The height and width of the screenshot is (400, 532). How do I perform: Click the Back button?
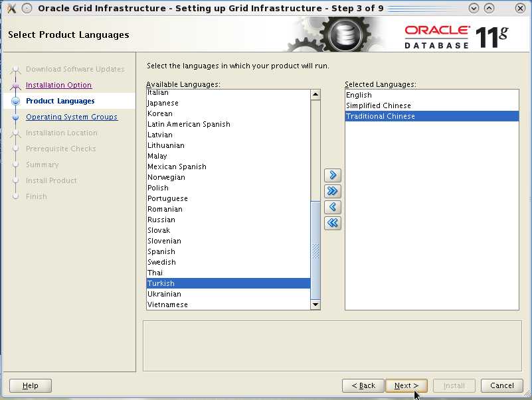[x=363, y=385]
